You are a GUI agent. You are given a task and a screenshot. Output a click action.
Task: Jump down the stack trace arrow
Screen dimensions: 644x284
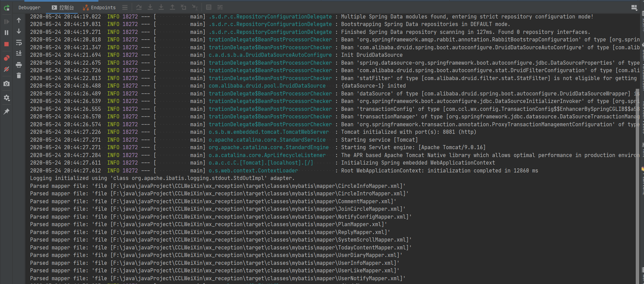[x=19, y=31]
